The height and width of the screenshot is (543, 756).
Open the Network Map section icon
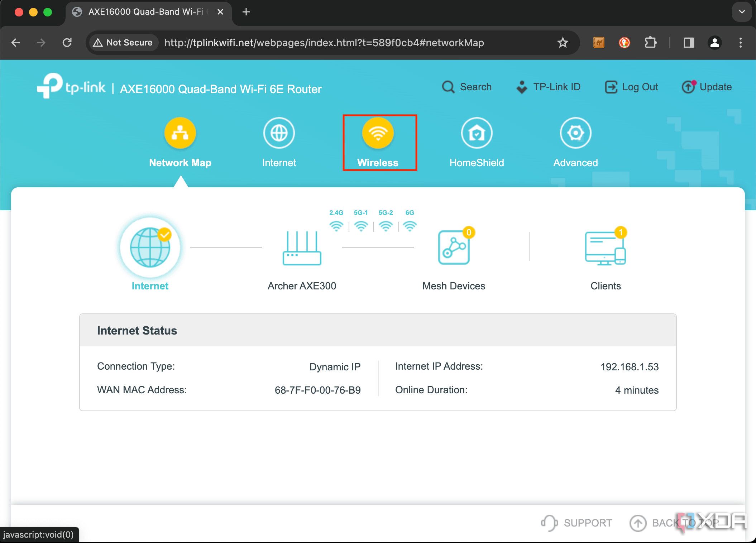tap(180, 133)
